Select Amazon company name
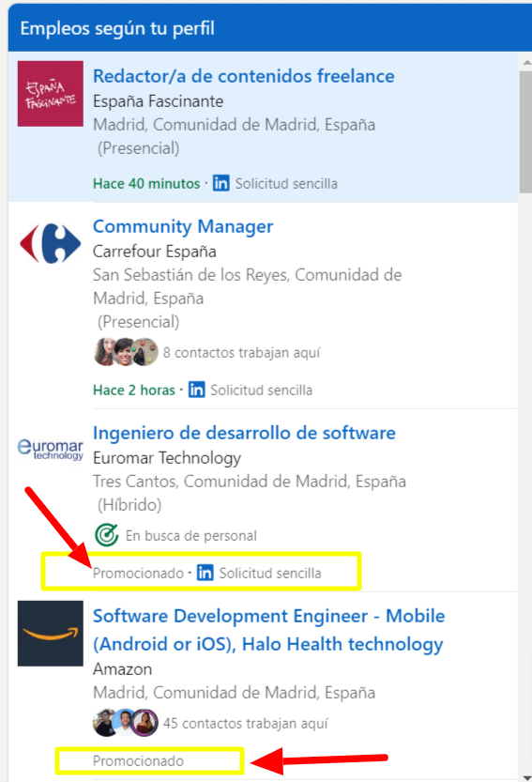This screenshot has height=782, width=532. [x=122, y=669]
